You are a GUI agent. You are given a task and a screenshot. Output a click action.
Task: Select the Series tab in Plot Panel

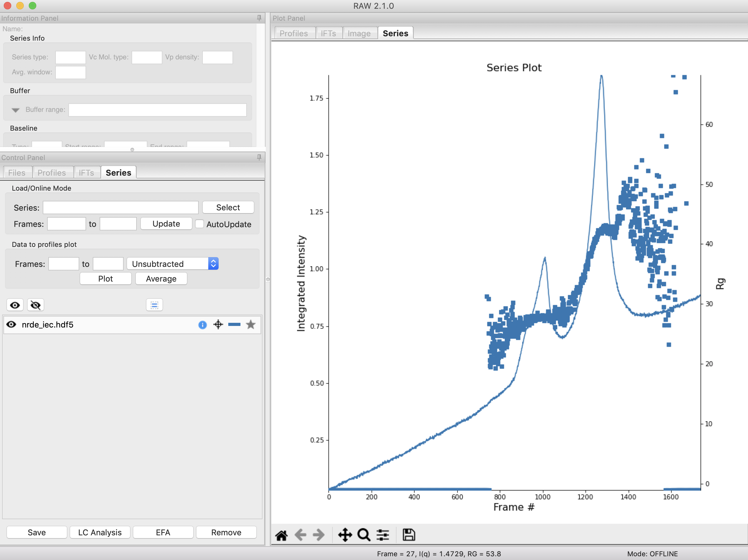(x=395, y=33)
